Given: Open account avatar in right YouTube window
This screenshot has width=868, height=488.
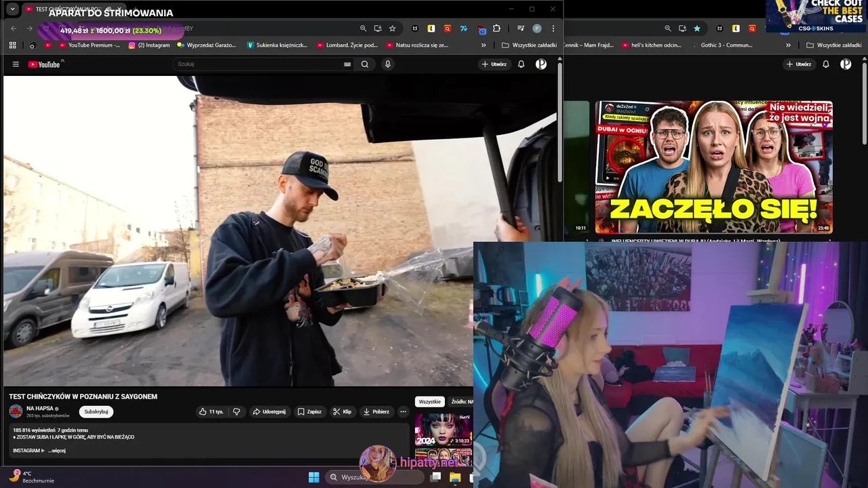Looking at the screenshot, I should point(846,64).
